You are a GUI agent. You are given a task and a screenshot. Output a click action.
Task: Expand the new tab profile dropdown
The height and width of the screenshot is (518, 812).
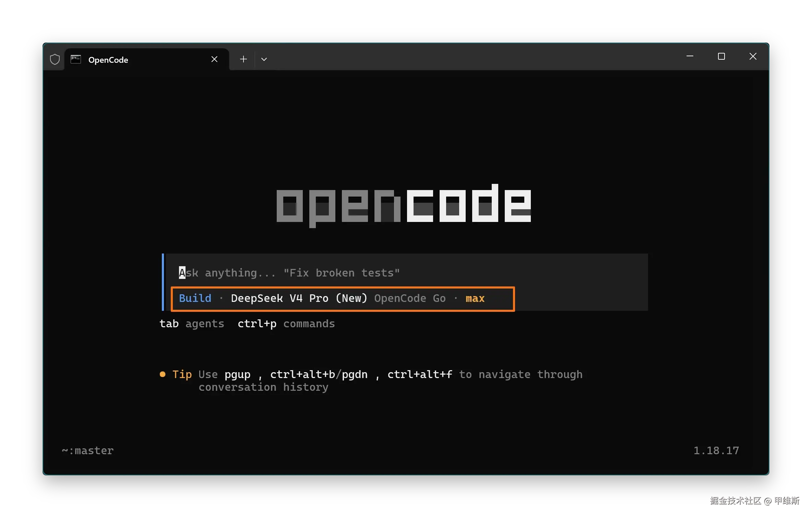(x=264, y=59)
